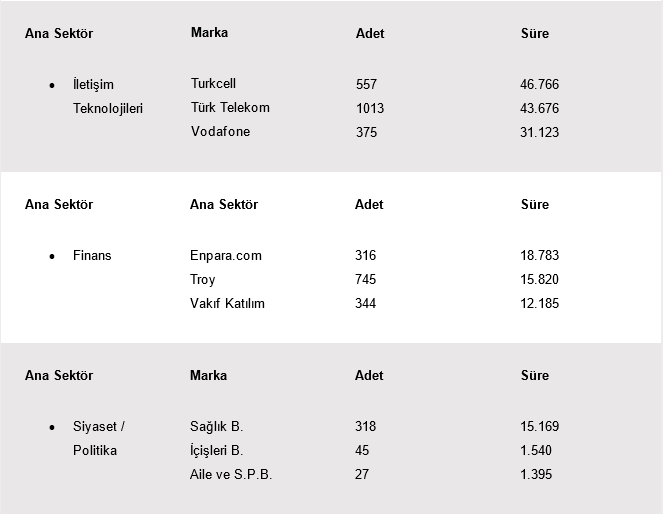663x514 pixels.
Task: Select the Türk Telekom row label
Action: 230,108
